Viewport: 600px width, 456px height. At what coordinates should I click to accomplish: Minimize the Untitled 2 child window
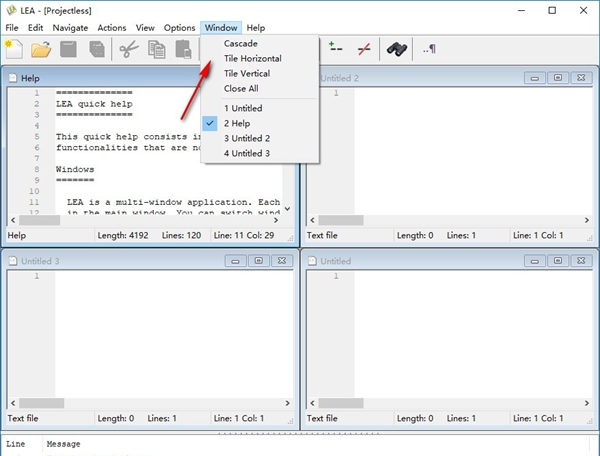click(535, 78)
